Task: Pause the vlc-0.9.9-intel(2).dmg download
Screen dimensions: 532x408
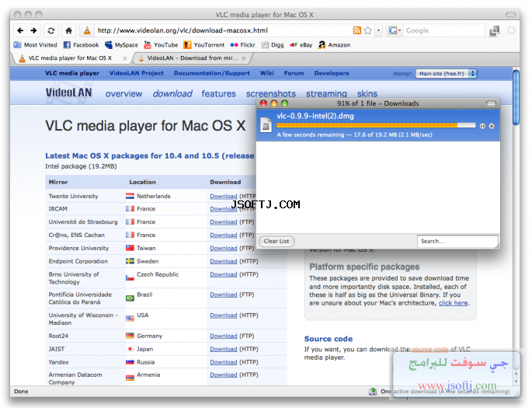Action: click(x=482, y=126)
